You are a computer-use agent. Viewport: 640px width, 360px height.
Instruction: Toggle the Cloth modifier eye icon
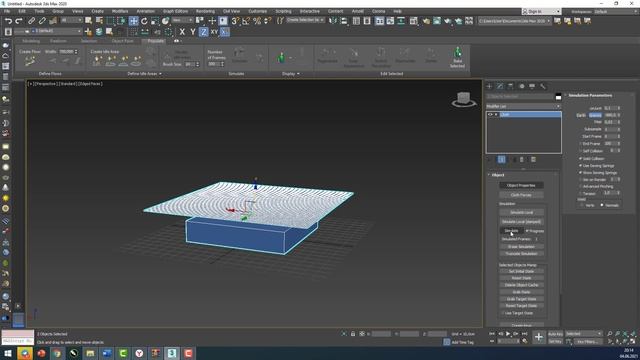[x=490, y=115]
